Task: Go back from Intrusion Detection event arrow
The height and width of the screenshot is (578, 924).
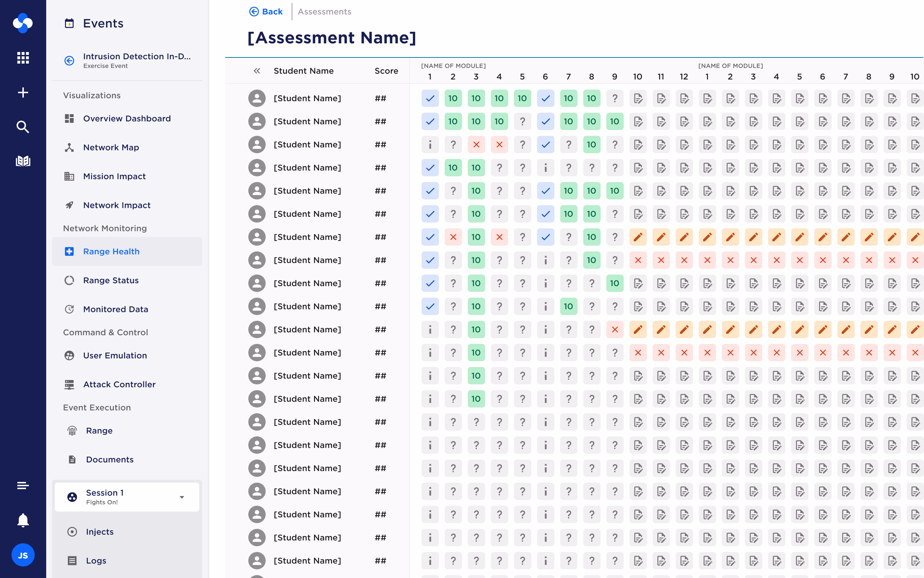Action: [x=69, y=60]
